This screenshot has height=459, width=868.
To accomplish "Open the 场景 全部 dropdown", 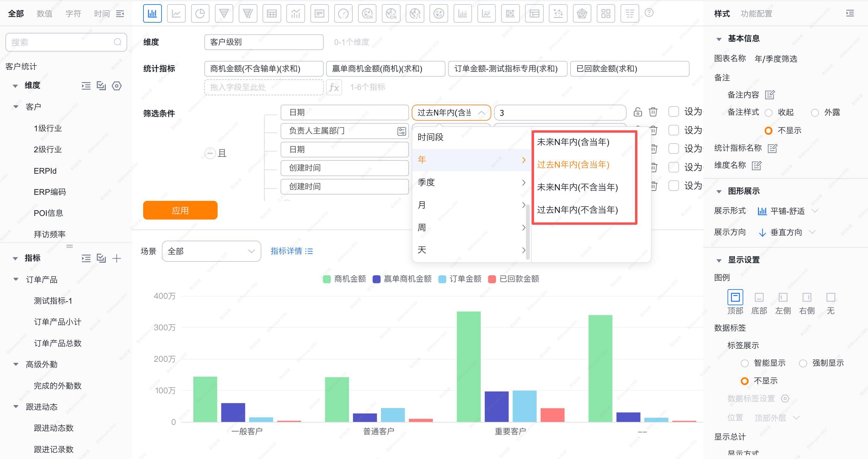I will 211,251.
